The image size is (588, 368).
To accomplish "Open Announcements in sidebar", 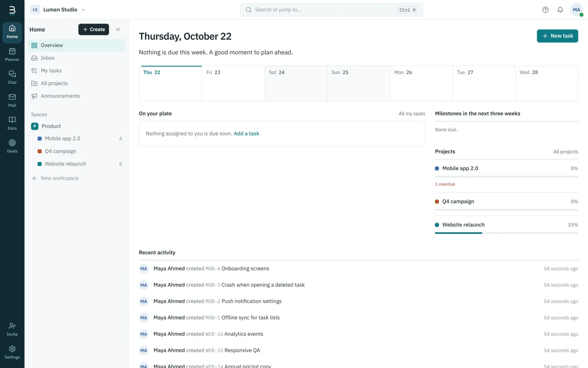I will [x=76, y=96].
